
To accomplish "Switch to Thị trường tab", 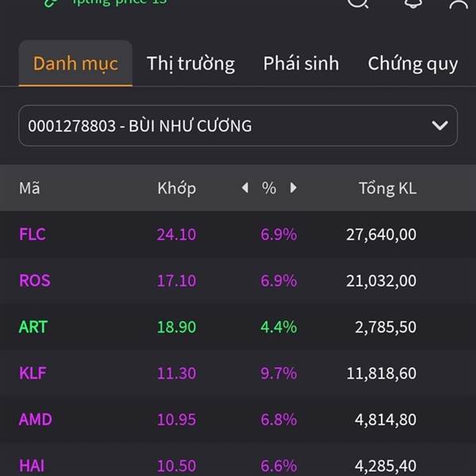I will click(x=191, y=63).
